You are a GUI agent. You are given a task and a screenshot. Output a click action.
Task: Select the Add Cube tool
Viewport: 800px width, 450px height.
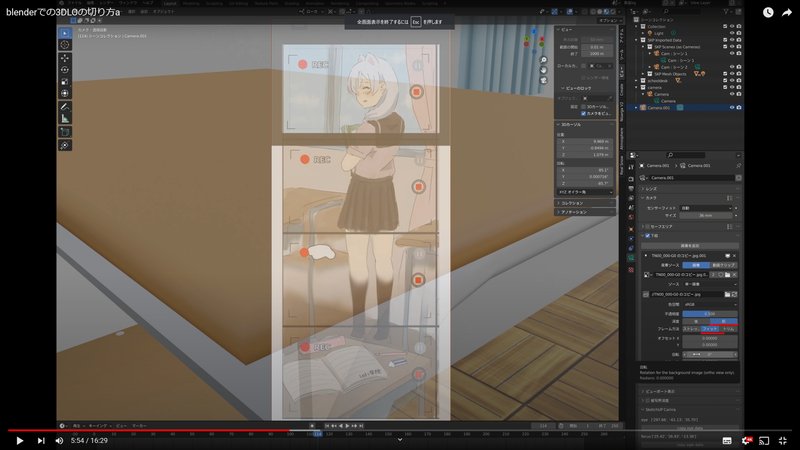point(65,132)
